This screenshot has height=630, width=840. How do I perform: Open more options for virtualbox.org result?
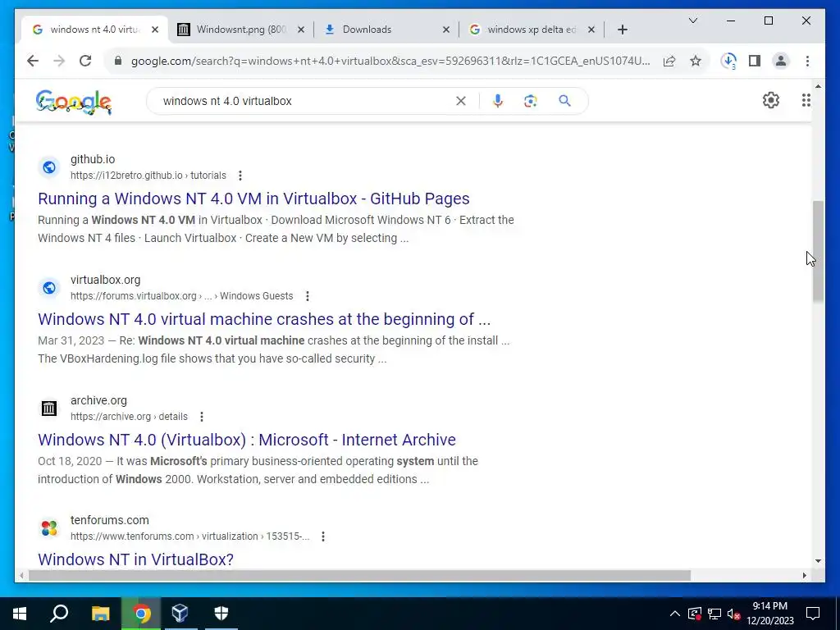(307, 295)
